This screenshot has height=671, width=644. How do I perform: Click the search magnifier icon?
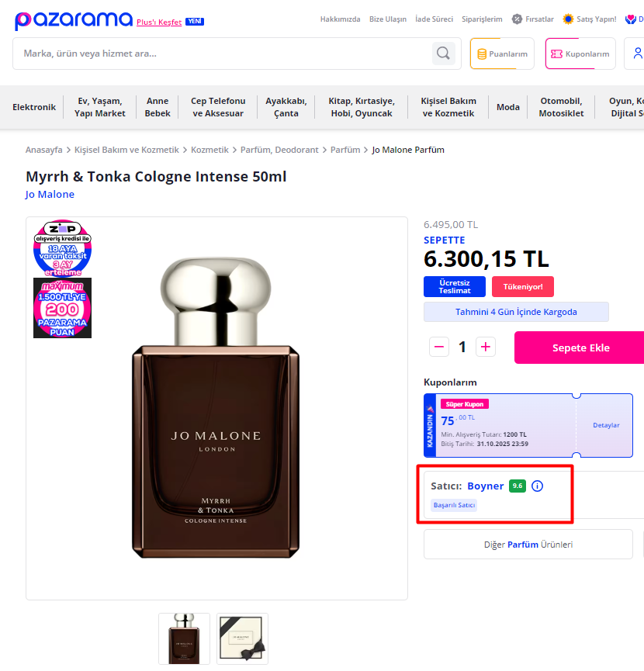coord(443,54)
